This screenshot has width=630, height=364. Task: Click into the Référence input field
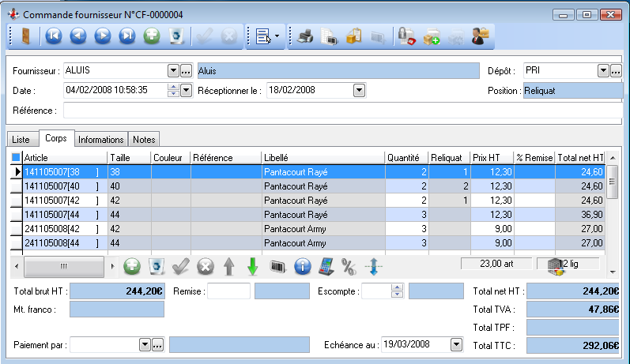click(x=340, y=111)
